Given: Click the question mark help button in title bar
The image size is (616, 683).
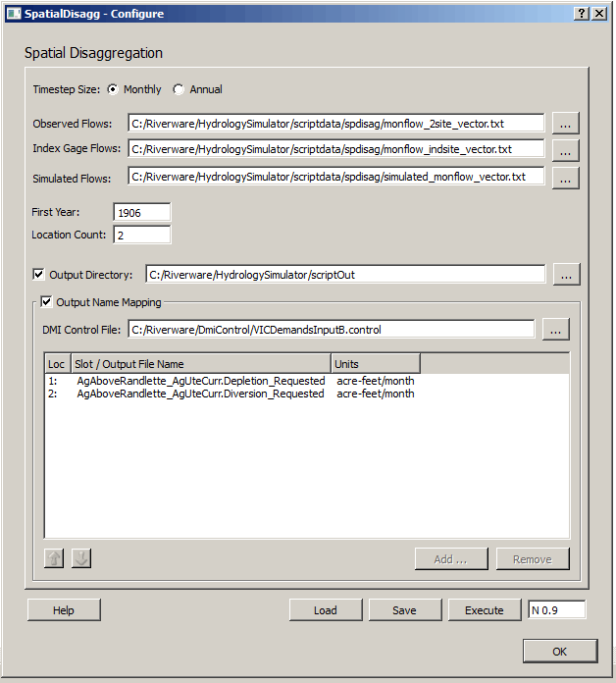Looking at the screenshot, I should [x=582, y=14].
